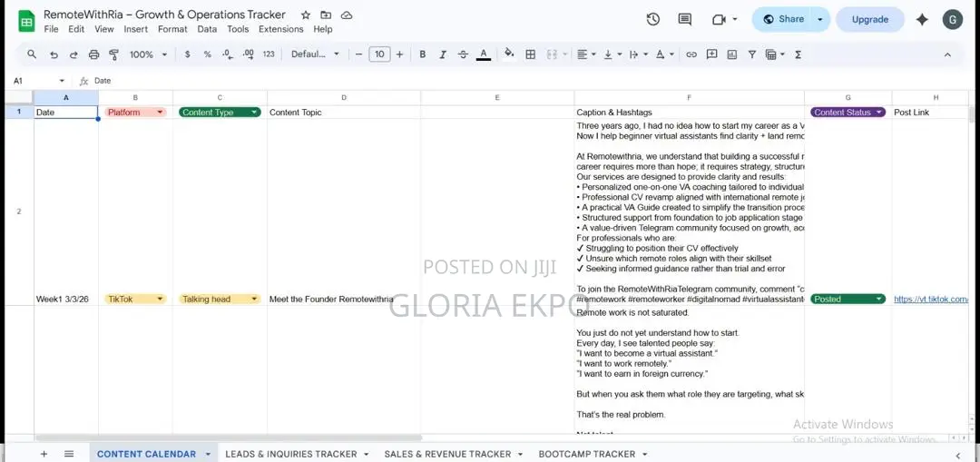Insert a chart
980x462 pixels.
point(732,54)
